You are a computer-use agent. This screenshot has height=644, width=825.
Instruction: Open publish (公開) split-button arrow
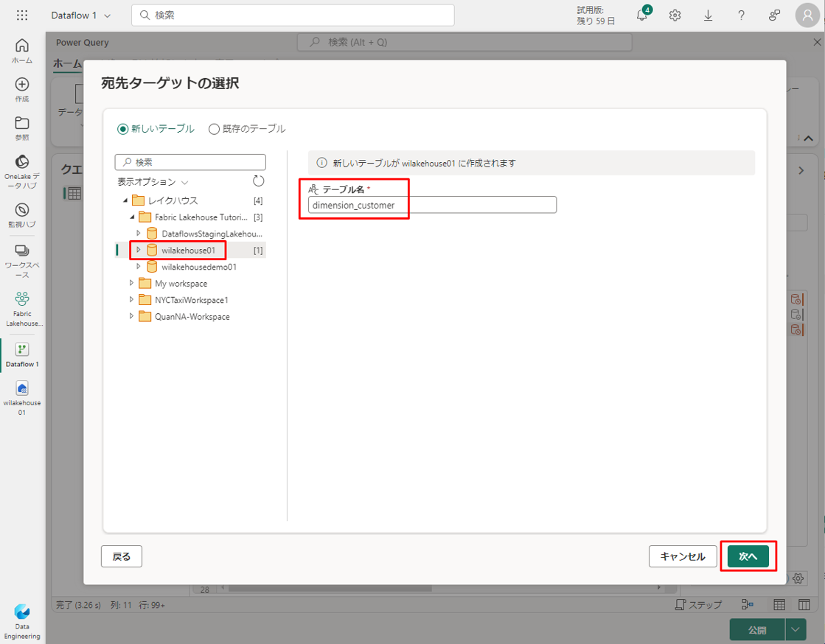[796, 629]
